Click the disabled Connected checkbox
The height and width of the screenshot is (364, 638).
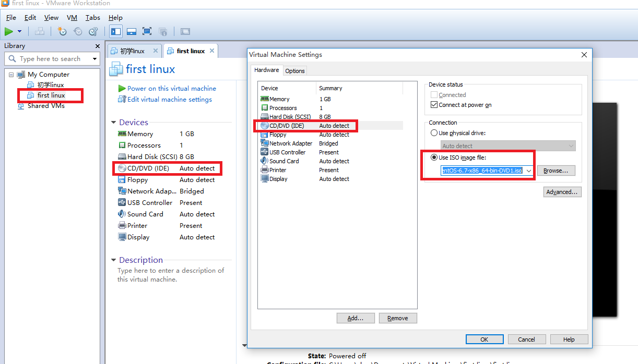434,95
